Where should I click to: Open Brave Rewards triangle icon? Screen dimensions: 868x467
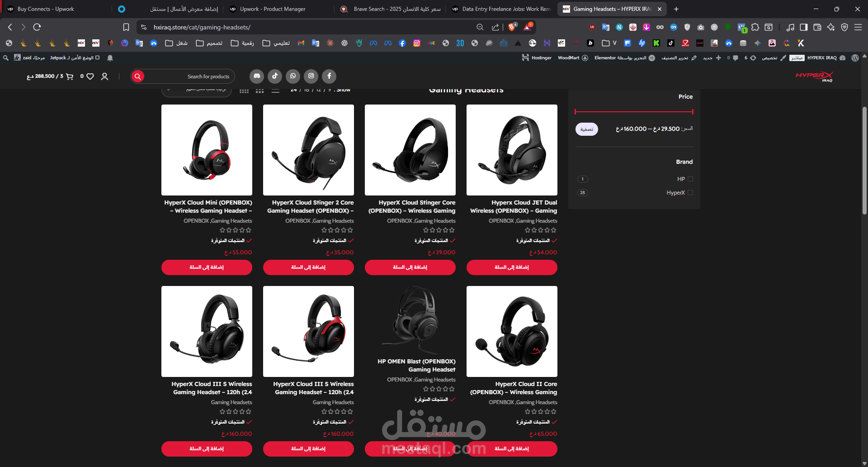pyautogui.click(x=528, y=27)
